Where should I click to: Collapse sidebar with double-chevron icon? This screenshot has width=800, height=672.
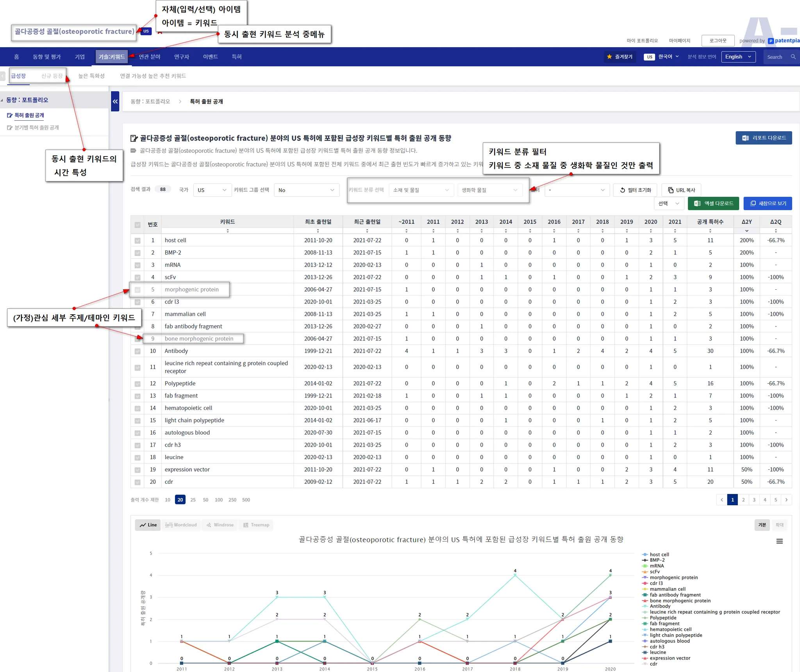pos(115,102)
